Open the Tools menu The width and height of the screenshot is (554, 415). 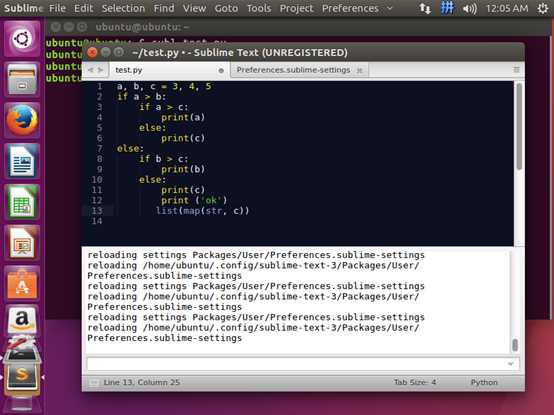pyautogui.click(x=259, y=8)
